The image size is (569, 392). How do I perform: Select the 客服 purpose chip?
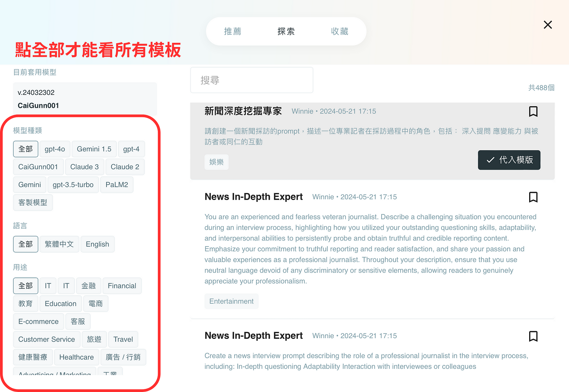click(x=78, y=322)
